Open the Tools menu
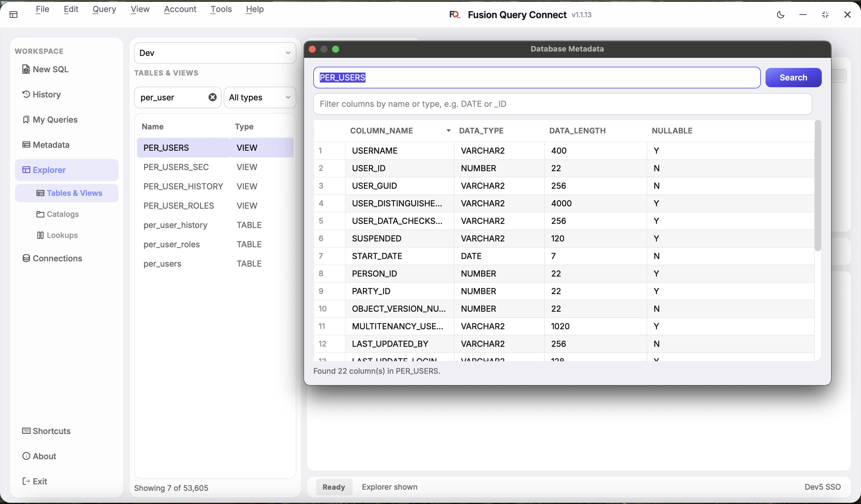861x504 pixels. (221, 9)
